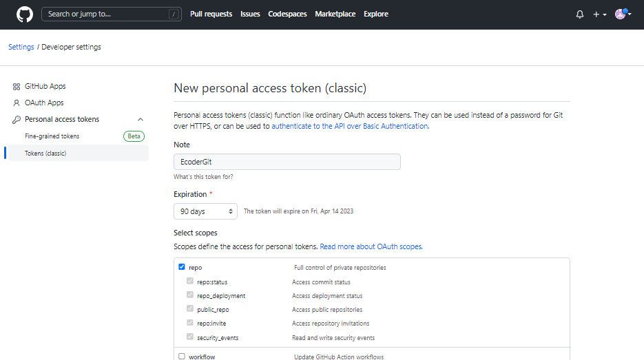Enable the workflow scope checkbox
The height and width of the screenshot is (360, 644).
coord(182,357)
